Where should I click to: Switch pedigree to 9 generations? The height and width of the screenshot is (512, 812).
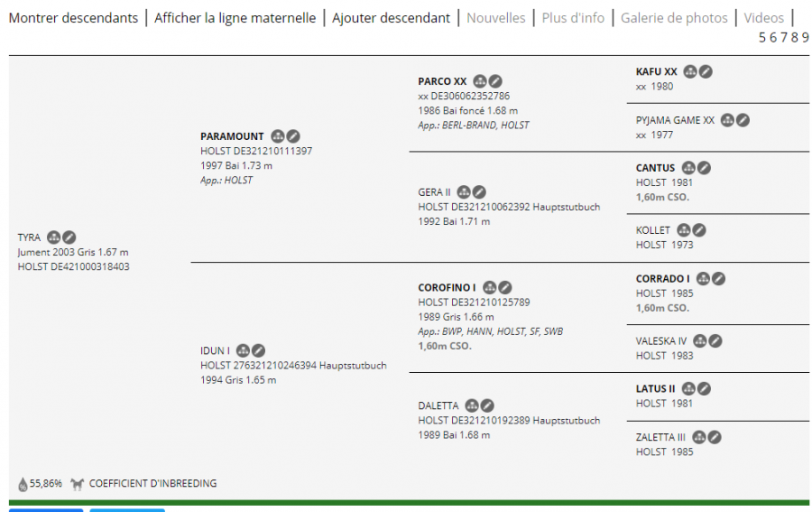pos(805,37)
